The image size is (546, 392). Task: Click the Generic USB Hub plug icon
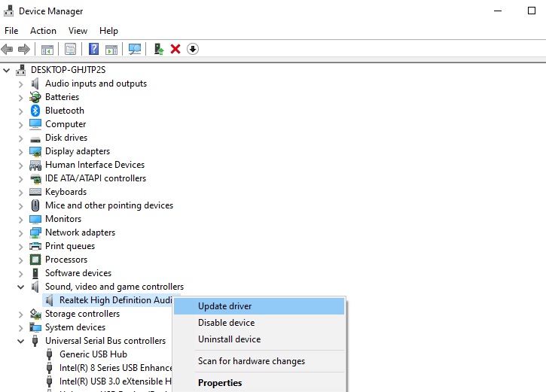[x=50, y=354]
